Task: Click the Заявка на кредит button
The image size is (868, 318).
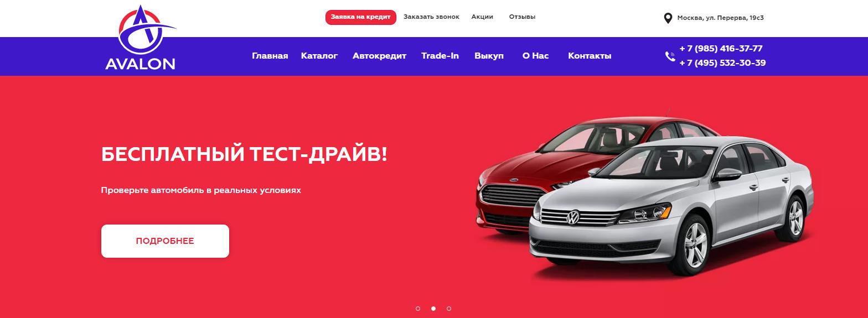Action: pos(361,17)
